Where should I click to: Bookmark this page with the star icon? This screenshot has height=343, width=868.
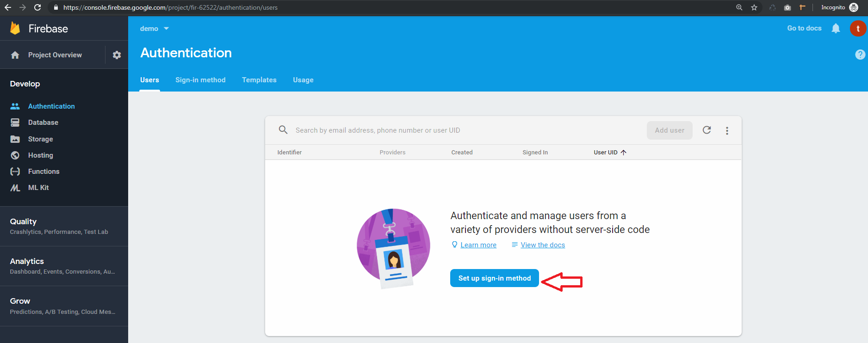coord(754,7)
